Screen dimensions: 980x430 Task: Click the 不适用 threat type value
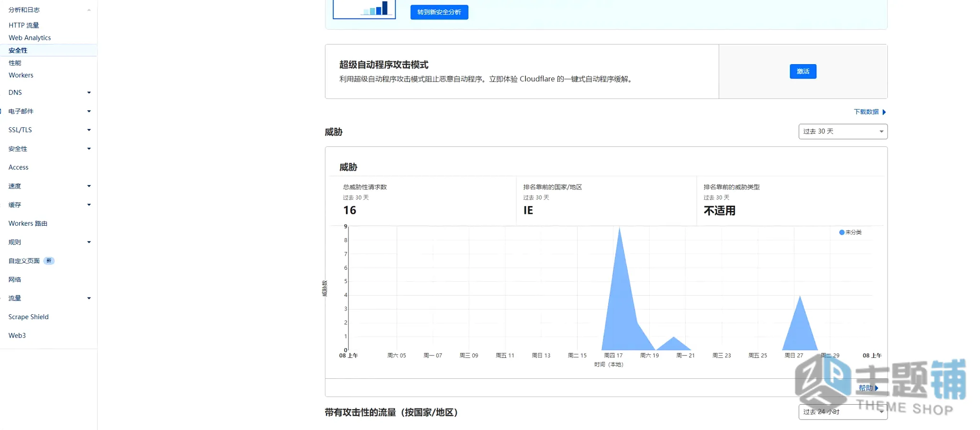[719, 210]
